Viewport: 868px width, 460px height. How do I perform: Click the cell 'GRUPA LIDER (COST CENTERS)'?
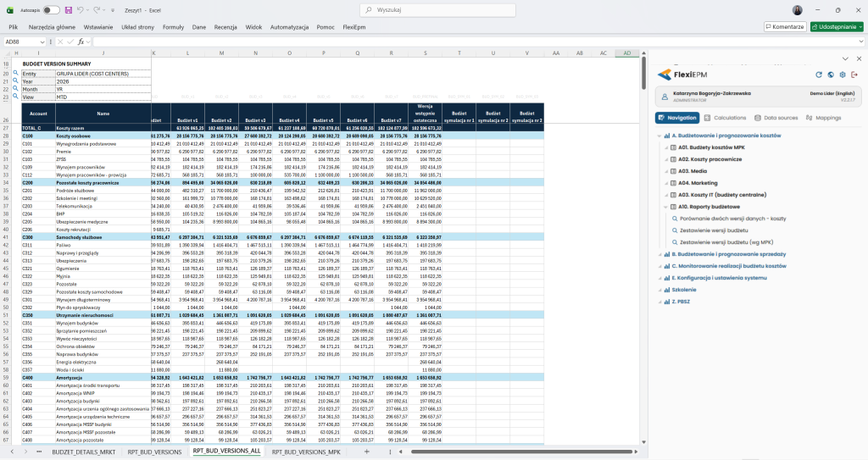click(x=103, y=73)
